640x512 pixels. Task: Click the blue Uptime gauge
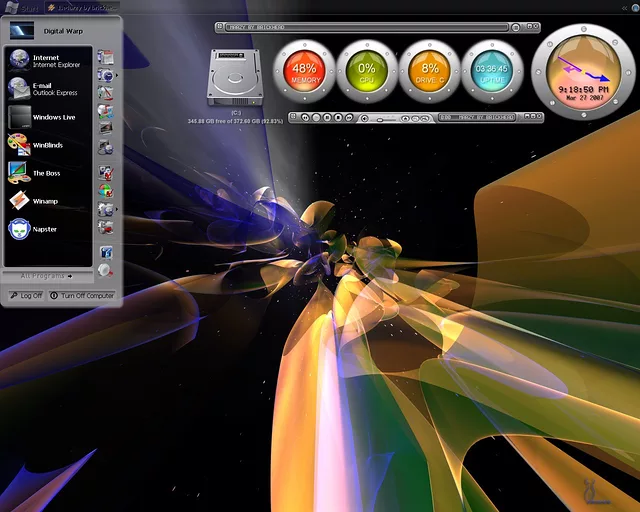(x=492, y=72)
